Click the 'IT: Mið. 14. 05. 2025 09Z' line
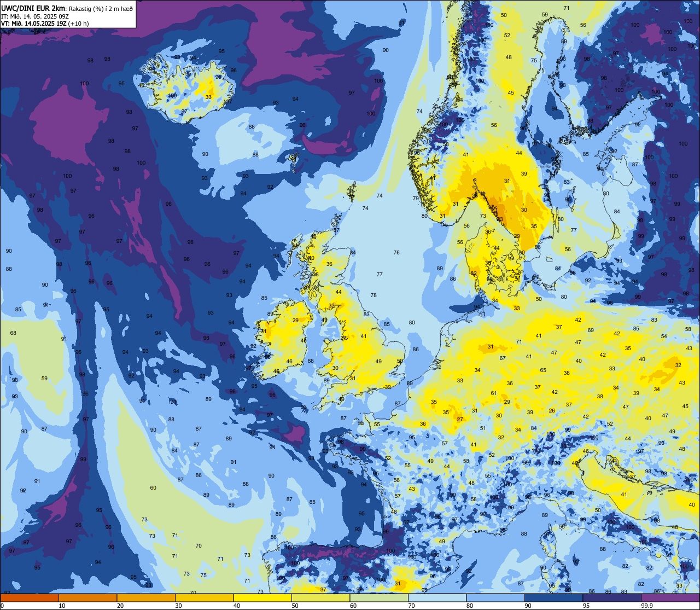Image resolution: width=700 pixels, height=610 pixels. pyautogui.click(x=35, y=16)
